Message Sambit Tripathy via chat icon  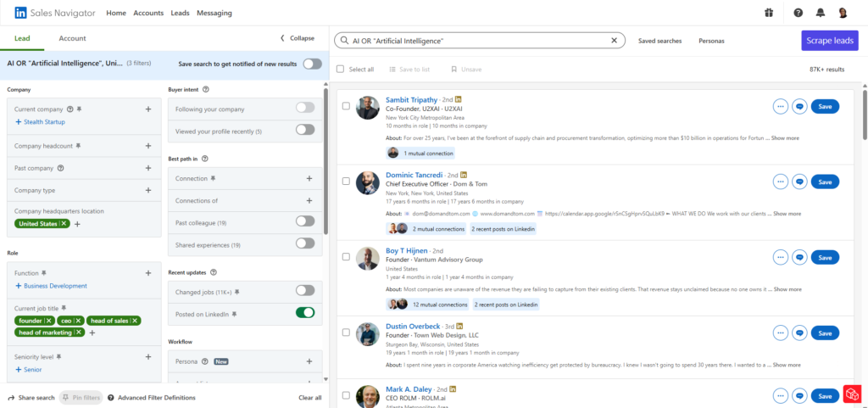799,106
